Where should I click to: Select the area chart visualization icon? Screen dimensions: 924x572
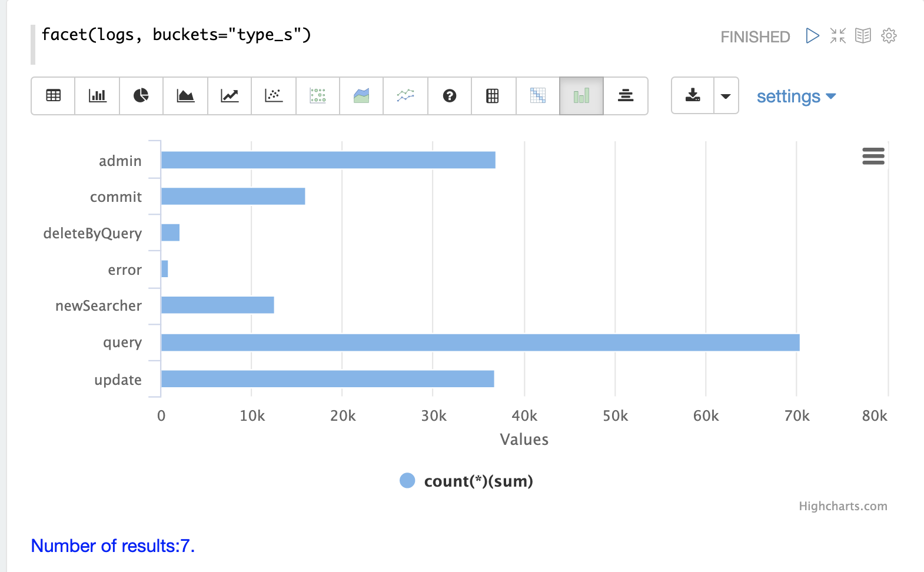tap(185, 95)
